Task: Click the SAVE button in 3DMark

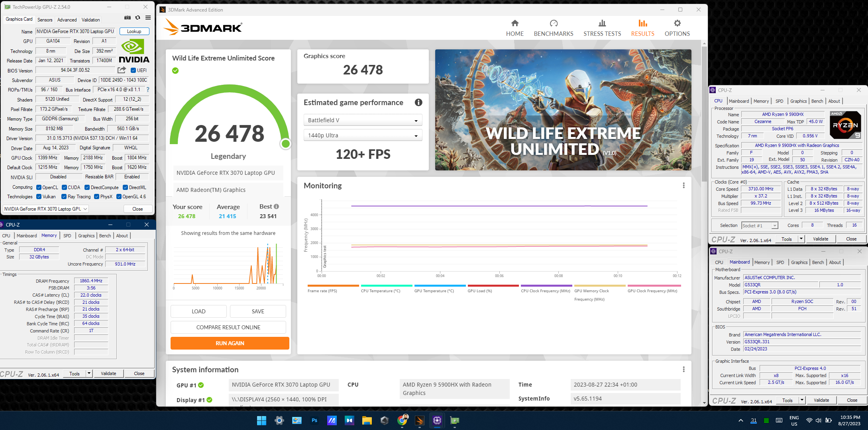Action: pos(258,311)
